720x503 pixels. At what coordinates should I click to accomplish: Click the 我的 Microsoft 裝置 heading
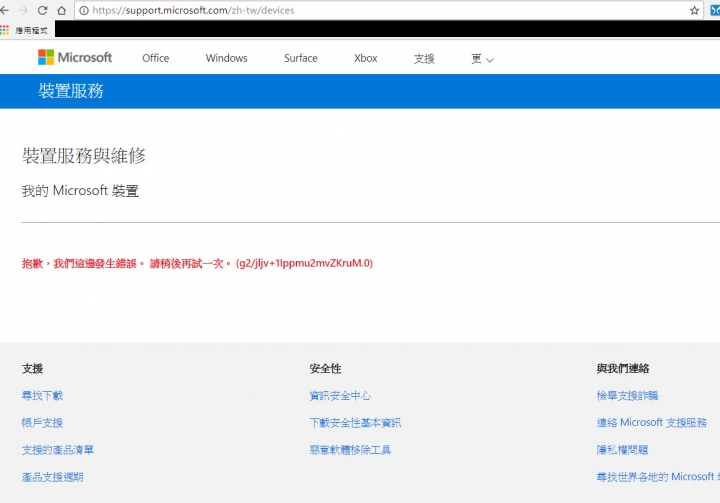pyautogui.click(x=80, y=190)
